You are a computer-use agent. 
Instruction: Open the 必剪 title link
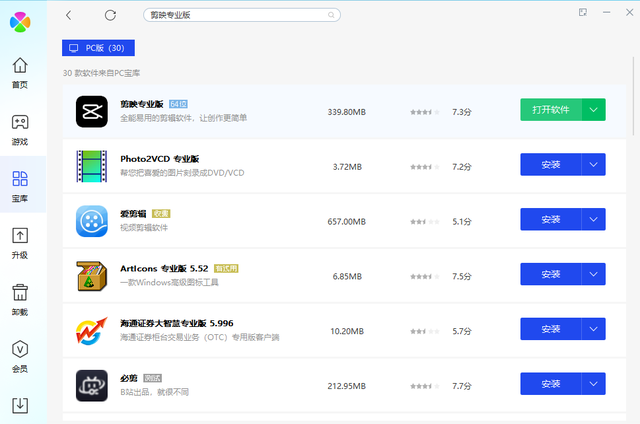click(x=129, y=378)
